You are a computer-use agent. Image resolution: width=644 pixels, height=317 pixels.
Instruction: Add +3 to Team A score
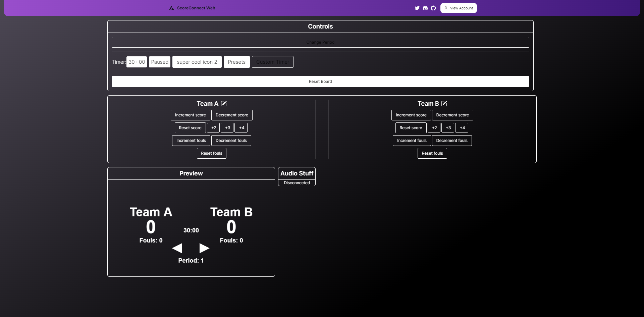(227, 128)
